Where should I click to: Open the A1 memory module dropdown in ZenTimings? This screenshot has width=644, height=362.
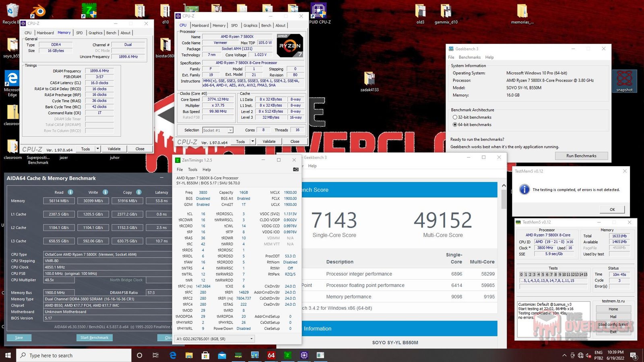(x=215, y=339)
